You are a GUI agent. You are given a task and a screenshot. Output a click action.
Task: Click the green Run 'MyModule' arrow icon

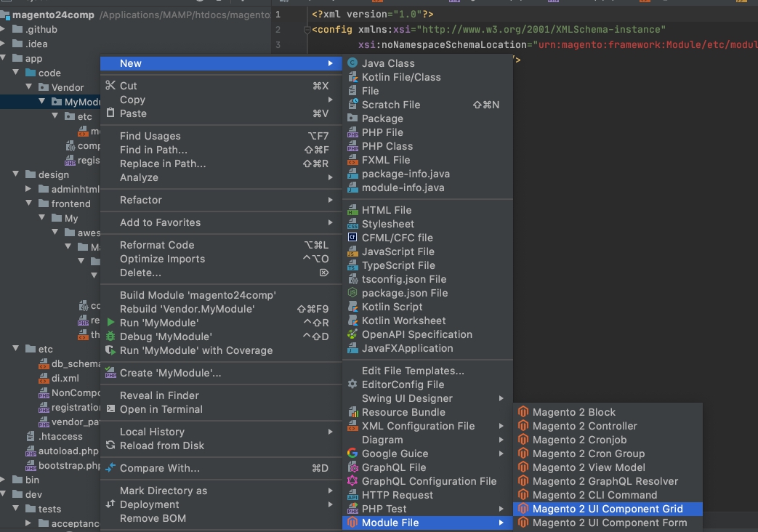click(110, 323)
